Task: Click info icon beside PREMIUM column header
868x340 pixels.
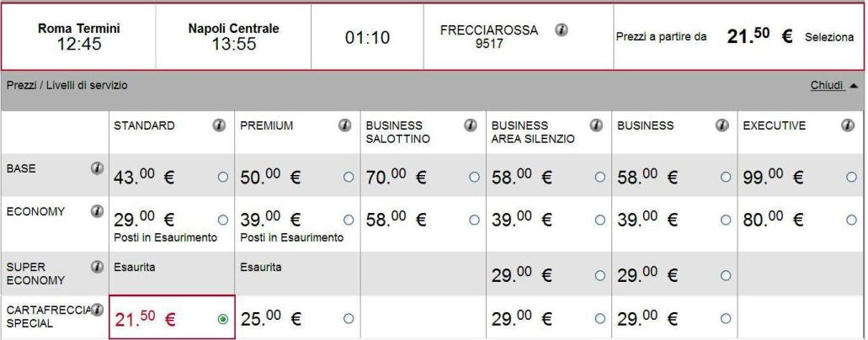Action: click(x=345, y=125)
